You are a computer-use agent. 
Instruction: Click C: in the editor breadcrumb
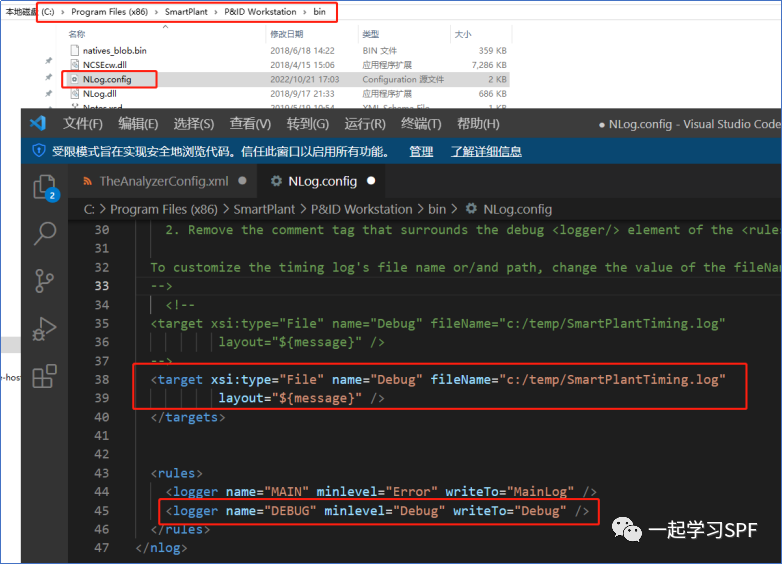[89, 209]
